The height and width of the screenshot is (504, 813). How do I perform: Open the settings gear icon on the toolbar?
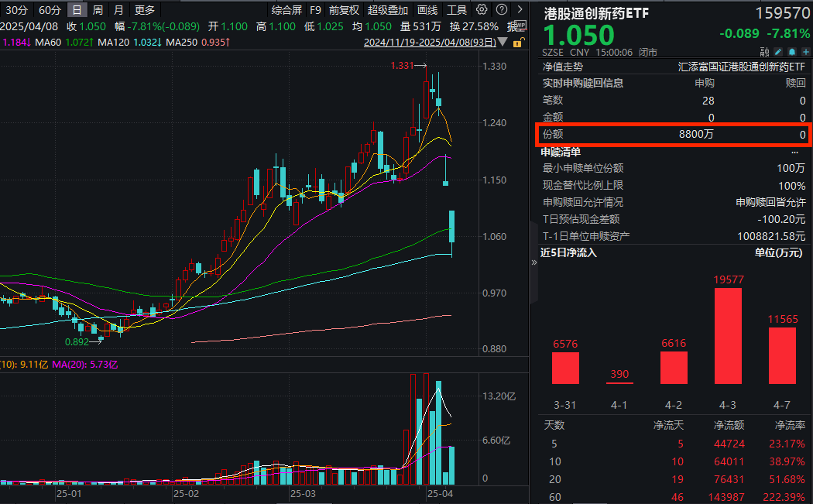[x=481, y=9]
